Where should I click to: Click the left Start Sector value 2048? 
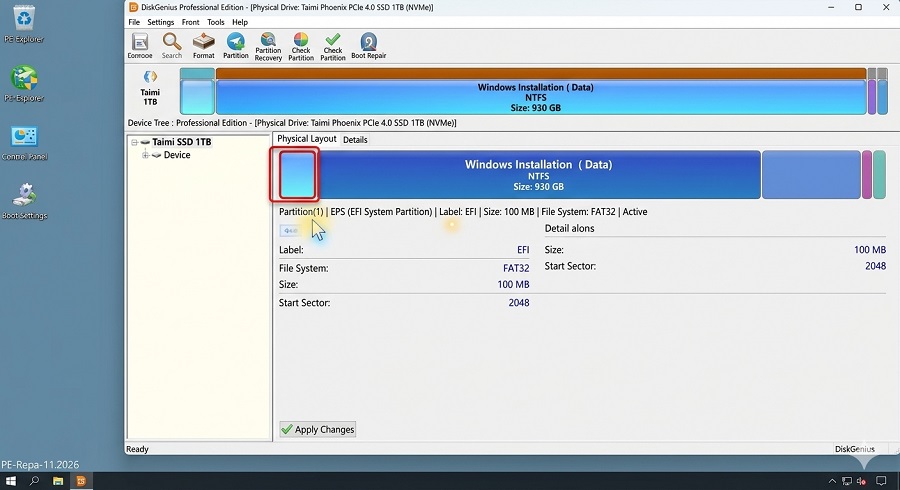[x=519, y=303]
